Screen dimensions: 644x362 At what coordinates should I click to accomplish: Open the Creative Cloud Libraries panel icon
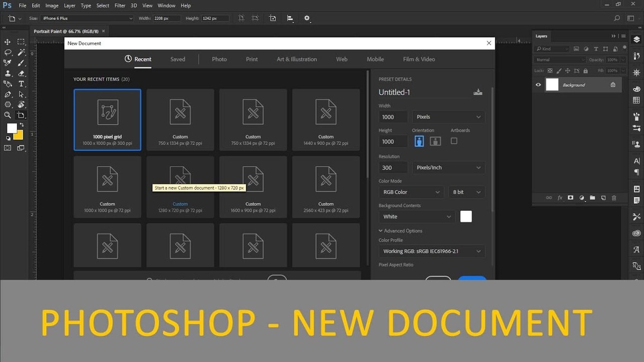tap(636, 234)
